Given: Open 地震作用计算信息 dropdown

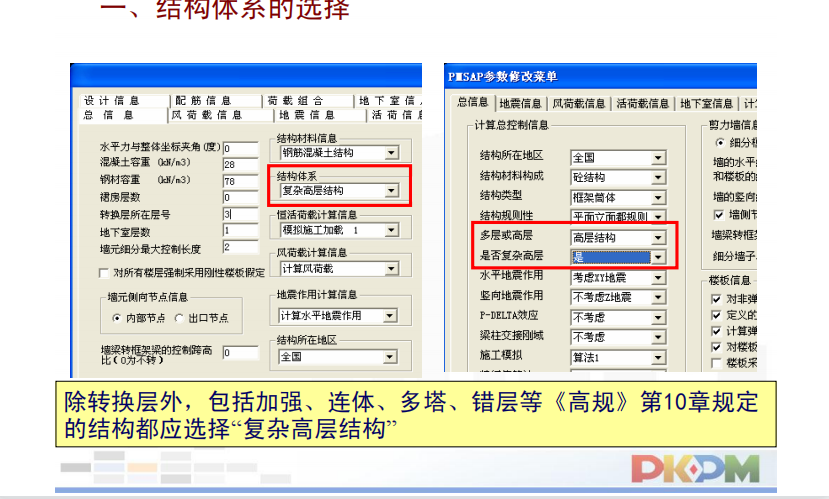Looking at the screenshot, I should point(338,316).
